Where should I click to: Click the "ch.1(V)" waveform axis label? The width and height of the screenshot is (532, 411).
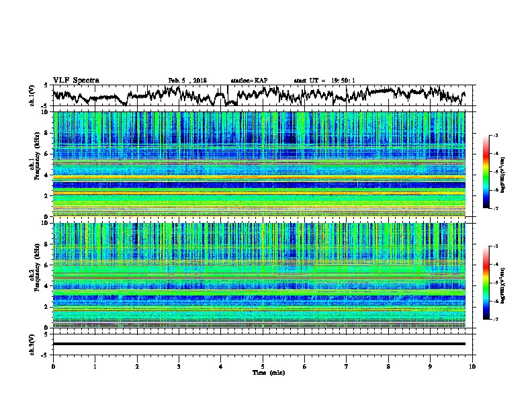click(32, 95)
